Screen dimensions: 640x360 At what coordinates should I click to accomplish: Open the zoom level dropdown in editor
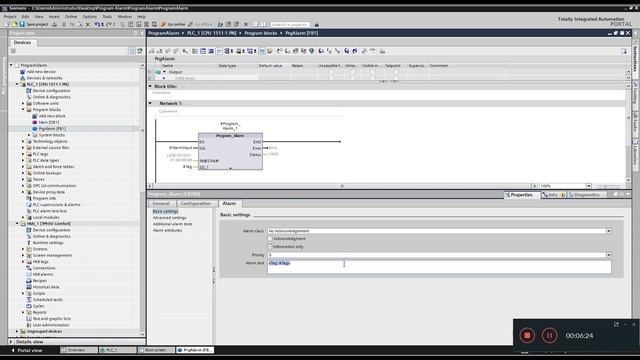[x=589, y=186]
